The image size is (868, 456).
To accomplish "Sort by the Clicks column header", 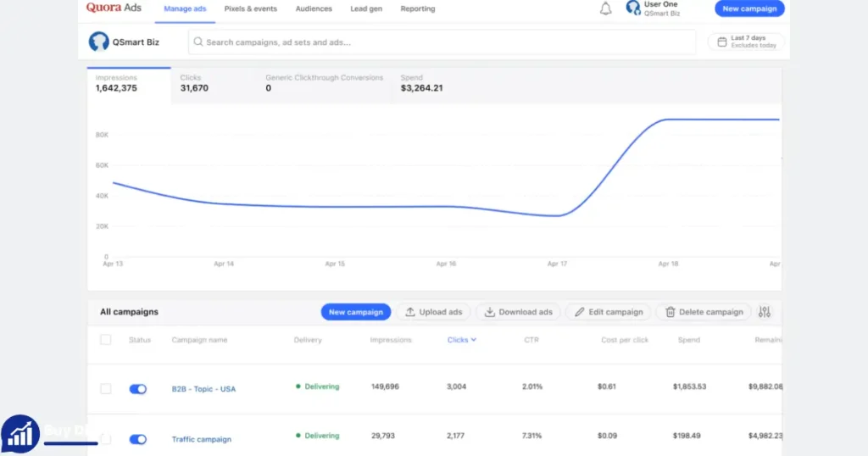I will pyautogui.click(x=462, y=340).
